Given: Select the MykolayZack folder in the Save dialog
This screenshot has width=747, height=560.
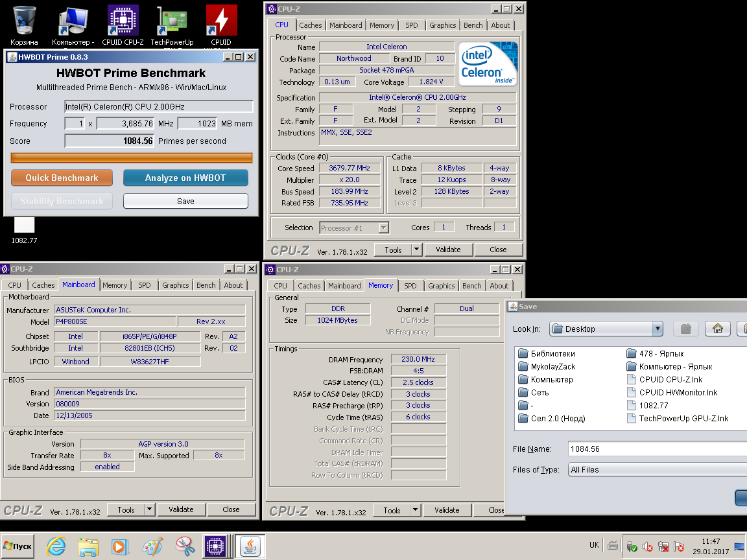Looking at the screenshot, I should tap(547, 367).
